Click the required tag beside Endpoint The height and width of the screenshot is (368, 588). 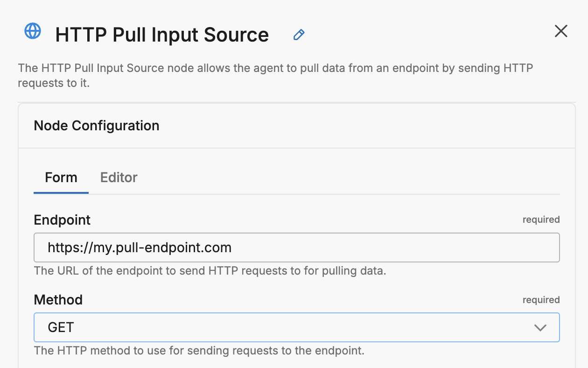tap(541, 219)
